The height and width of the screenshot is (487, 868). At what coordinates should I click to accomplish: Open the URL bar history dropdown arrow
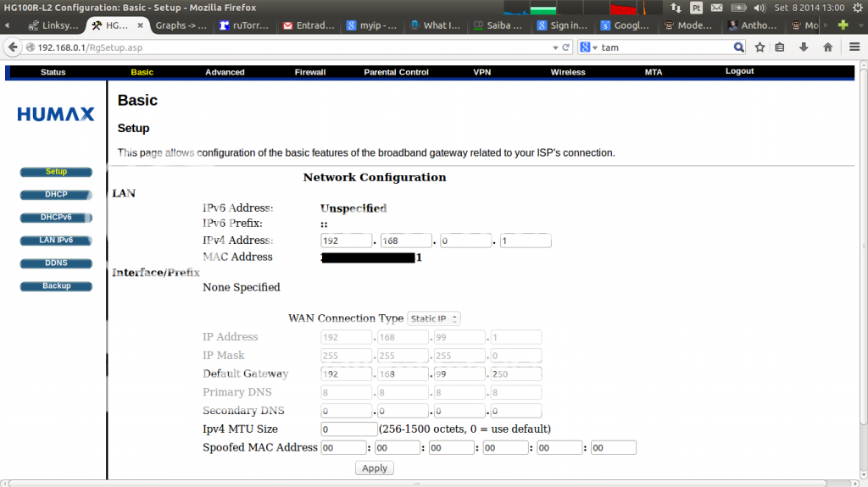(x=555, y=47)
